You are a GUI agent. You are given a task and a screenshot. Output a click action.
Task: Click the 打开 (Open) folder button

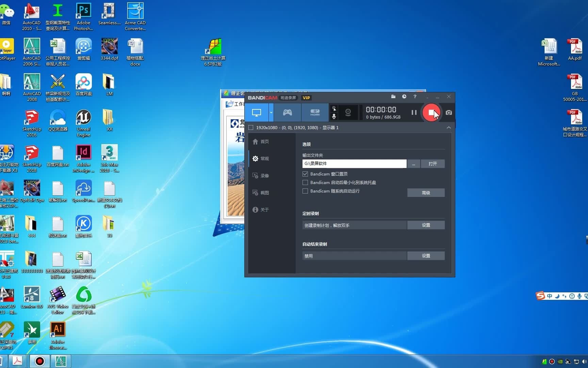point(433,164)
